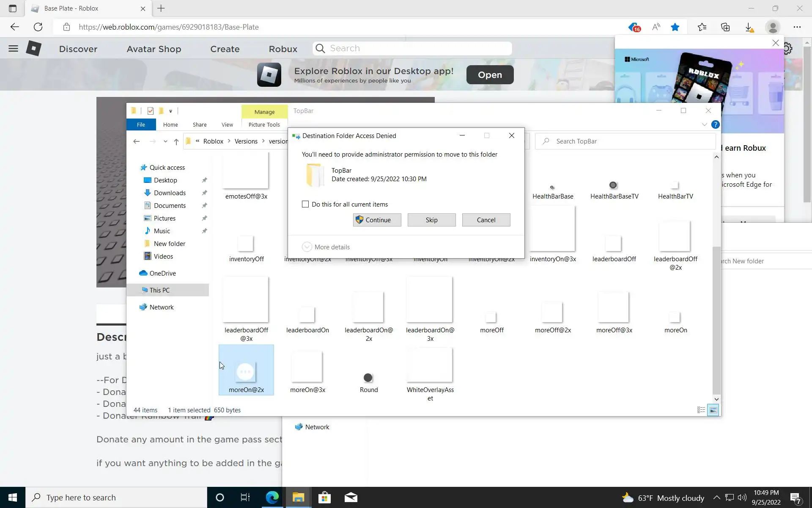The image size is (812, 508).
Task: Click the Continue button
Action: point(377,220)
